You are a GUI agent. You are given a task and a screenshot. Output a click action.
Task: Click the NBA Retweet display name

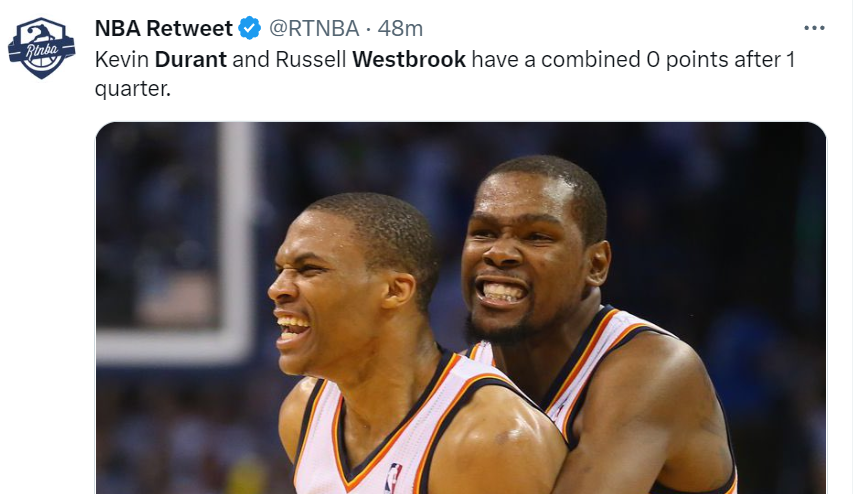point(164,28)
